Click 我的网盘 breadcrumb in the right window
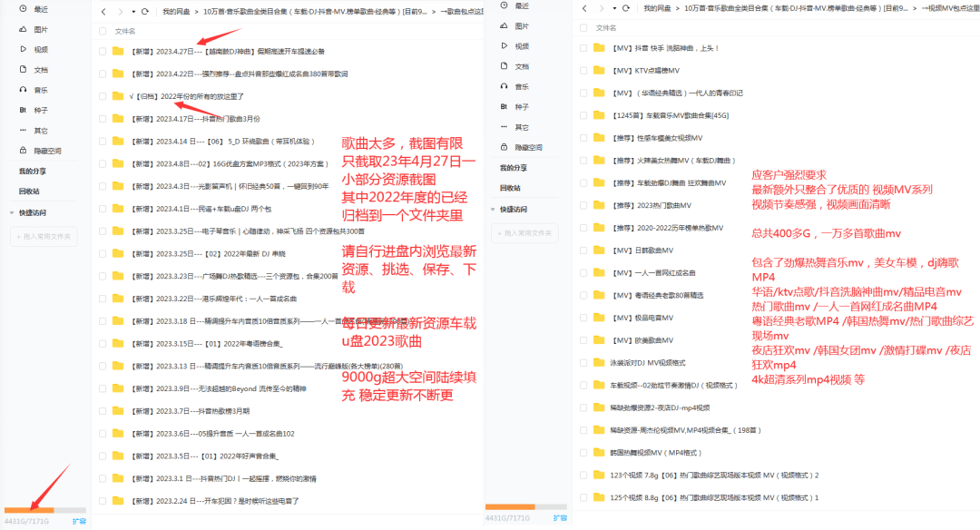This screenshot has width=980, height=530. pos(657,7)
